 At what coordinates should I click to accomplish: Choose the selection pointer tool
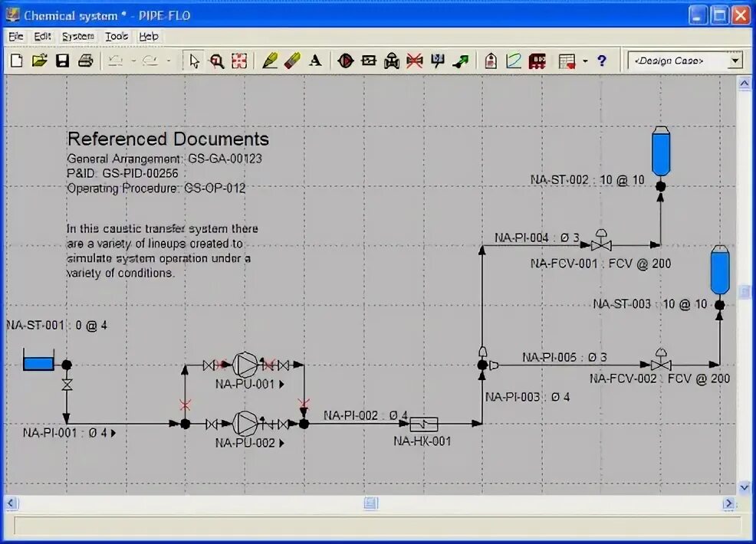point(194,61)
